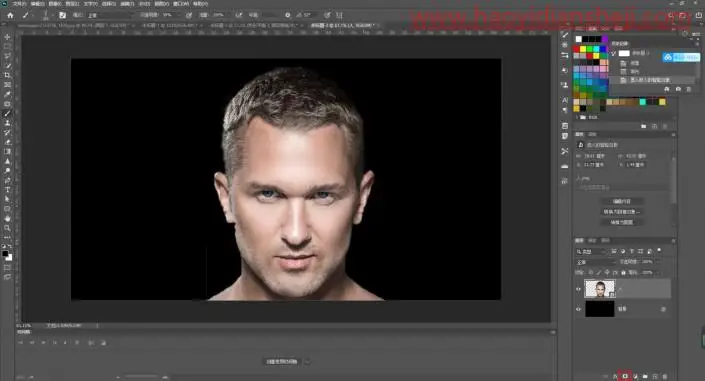Open the File menu
This screenshot has width=705, height=381.
point(19,4)
